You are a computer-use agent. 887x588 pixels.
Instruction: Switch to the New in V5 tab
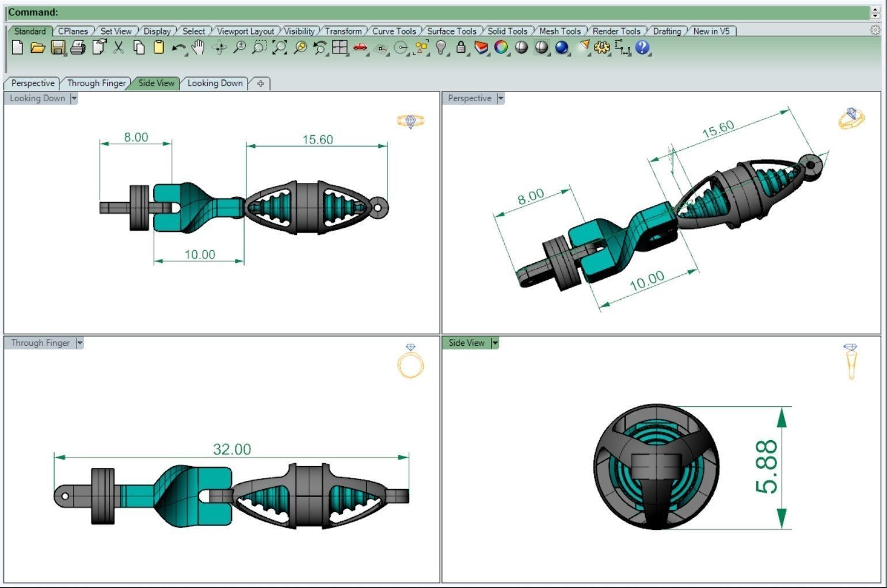pos(711,31)
